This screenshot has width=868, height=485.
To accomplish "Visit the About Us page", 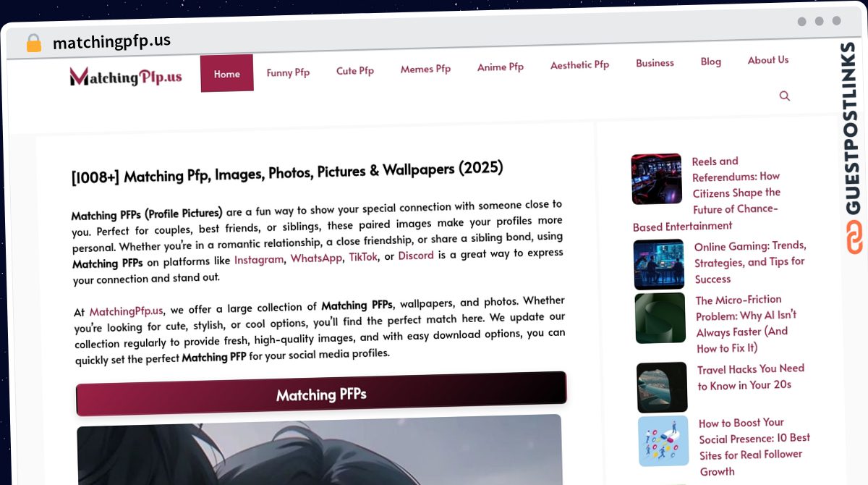I will (768, 60).
